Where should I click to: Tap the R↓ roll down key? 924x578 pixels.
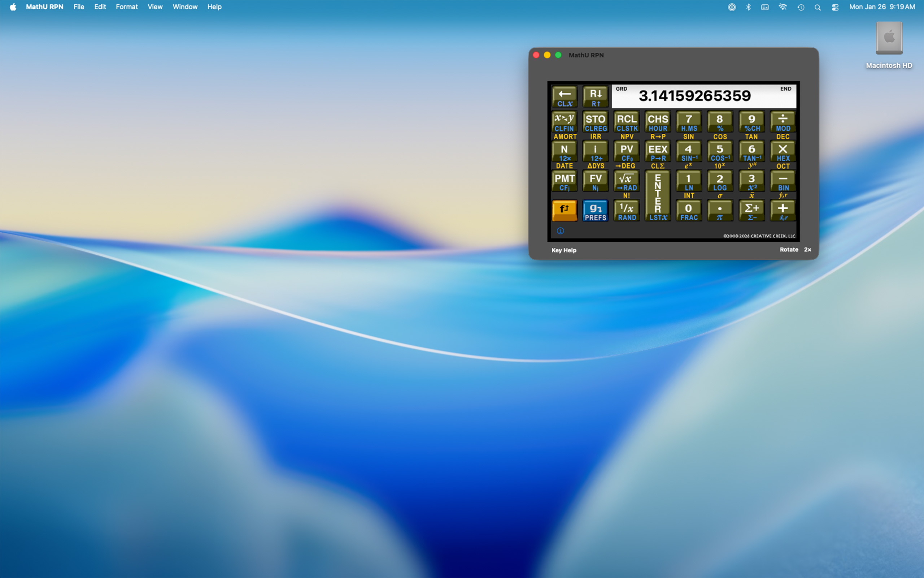click(x=596, y=97)
